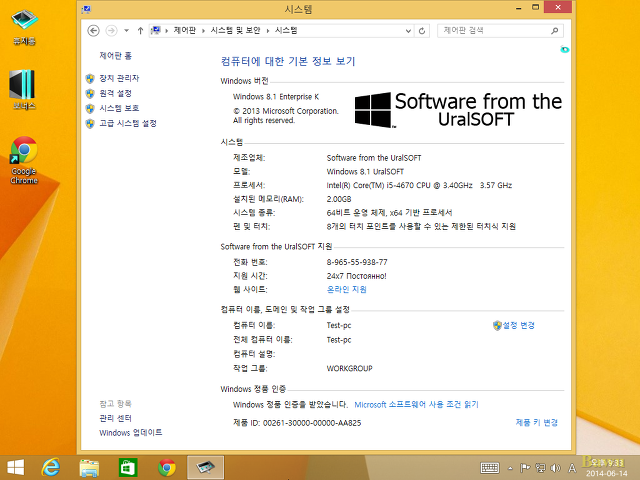640x480 pixels.
Task: Click the shield icon beside 고급 시스템 설정
Action: tap(90, 123)
